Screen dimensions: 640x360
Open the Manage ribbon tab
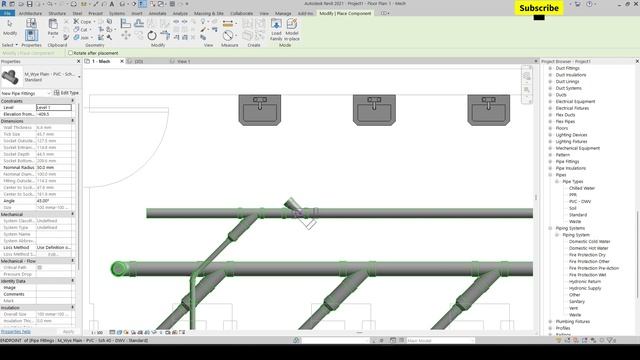(283, 13)
